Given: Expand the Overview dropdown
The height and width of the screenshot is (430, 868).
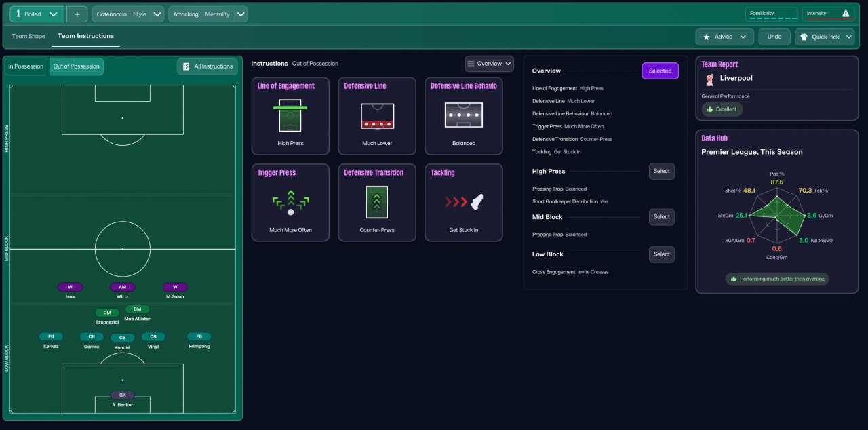Looking at the screenshot, I should (x=489, y=64).
